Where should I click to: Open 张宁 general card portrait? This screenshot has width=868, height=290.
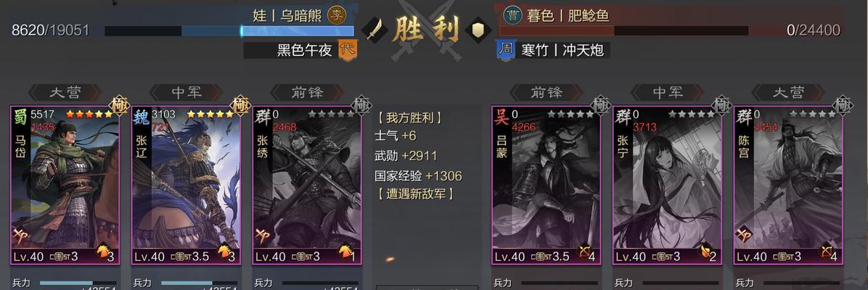(667, 185)
